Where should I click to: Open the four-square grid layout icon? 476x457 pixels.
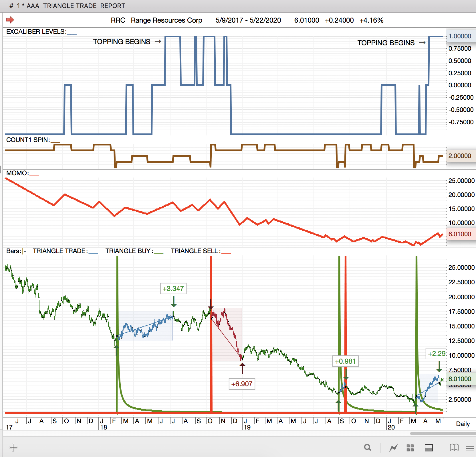(410, 448)
